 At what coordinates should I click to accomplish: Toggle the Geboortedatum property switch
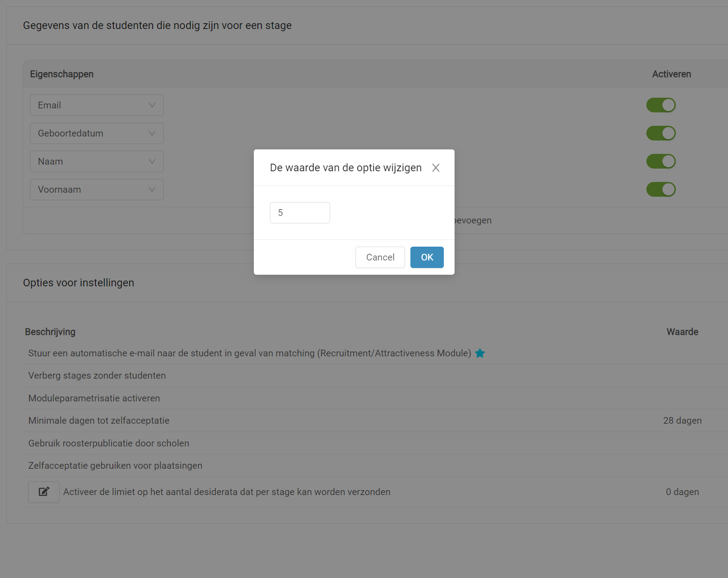point(661,133)
